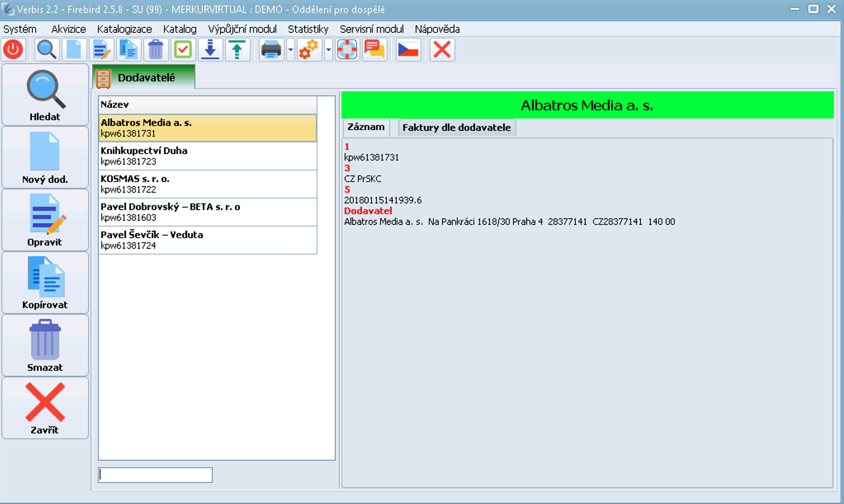This screenshot has height=504, width=844.
Task: Open the Systém menu
Action: (x=20, y=29)
